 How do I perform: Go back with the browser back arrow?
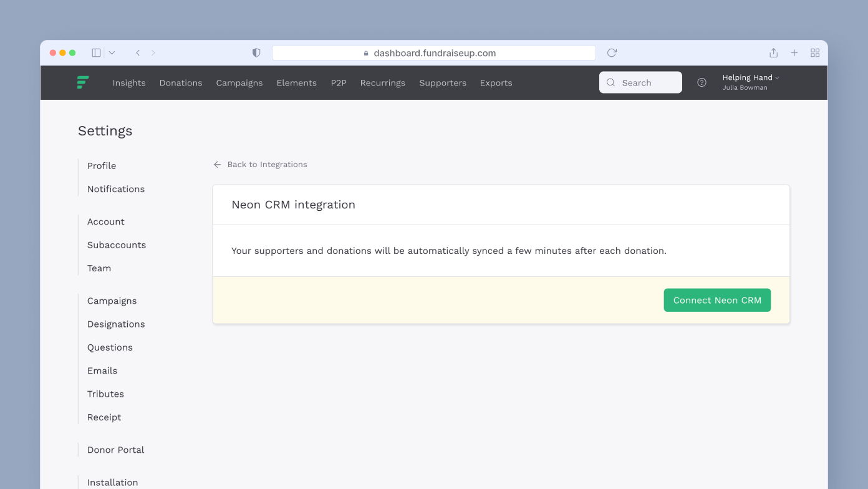tap(138, 53)
